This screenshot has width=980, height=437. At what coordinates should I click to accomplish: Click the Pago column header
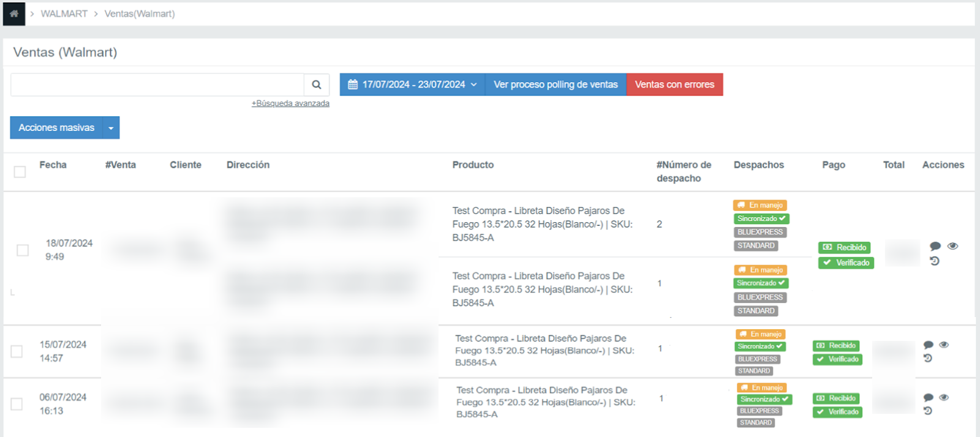point(834,165)
